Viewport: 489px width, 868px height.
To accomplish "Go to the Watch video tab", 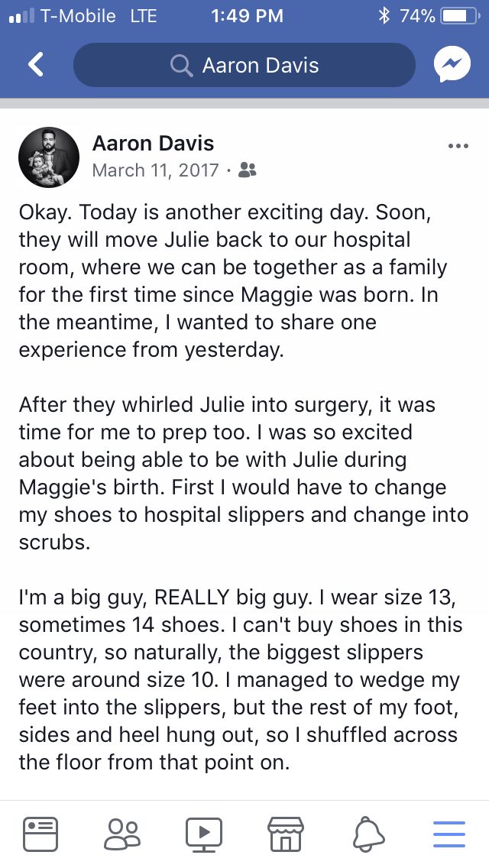I will click(x=204, y=832).
